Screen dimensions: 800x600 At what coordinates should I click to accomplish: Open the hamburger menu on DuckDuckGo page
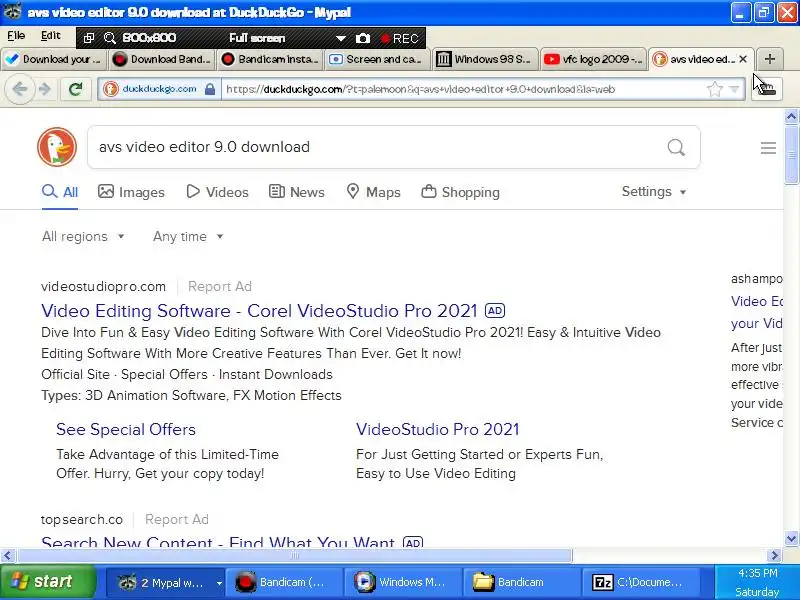[x=768, y=148]
